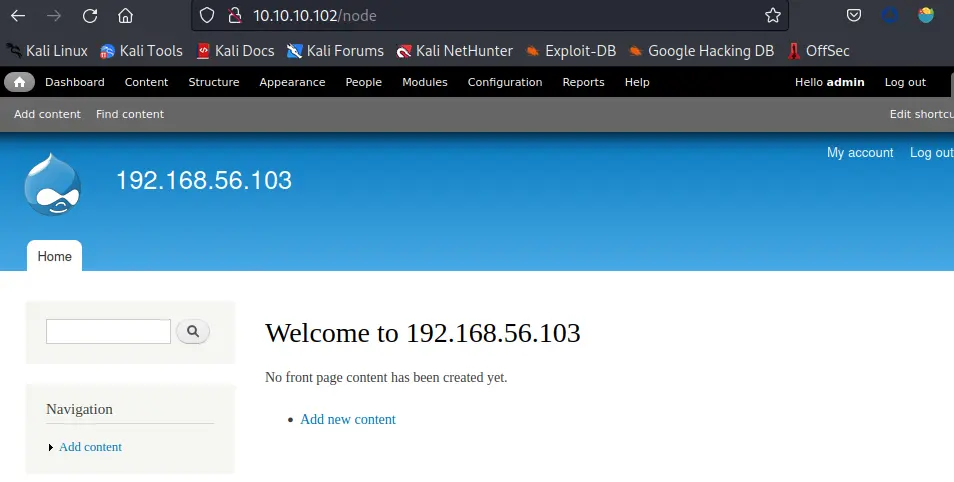
Task: Click the Drupal drop logo
Action: (x=53, y=184)
